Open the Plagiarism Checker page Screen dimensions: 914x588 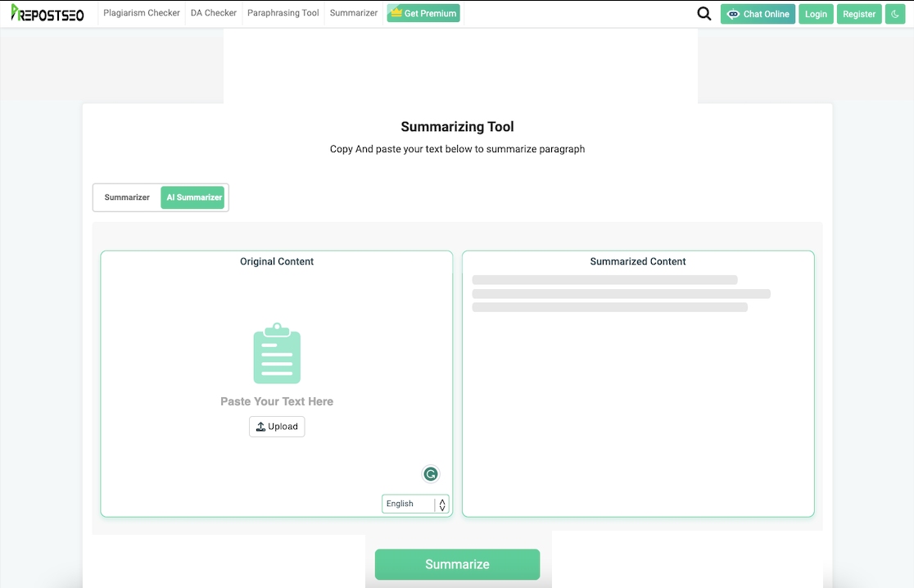point(142,13)
